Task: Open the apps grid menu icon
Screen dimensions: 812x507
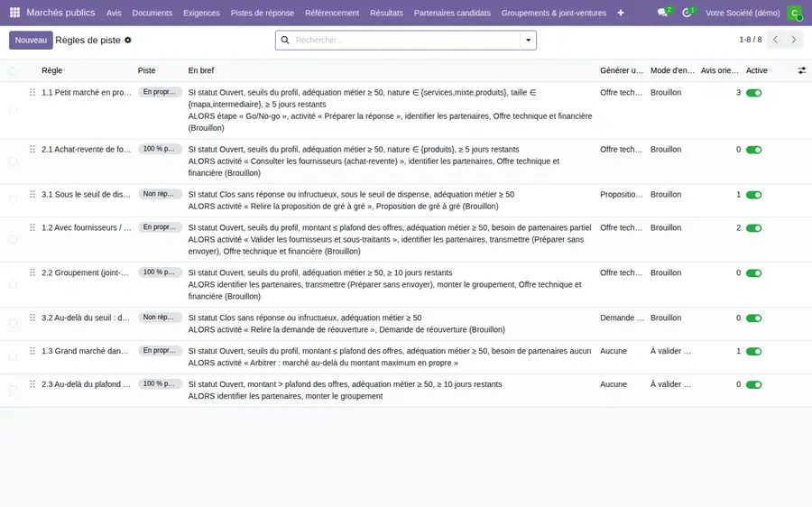Action: pos(15,13)
